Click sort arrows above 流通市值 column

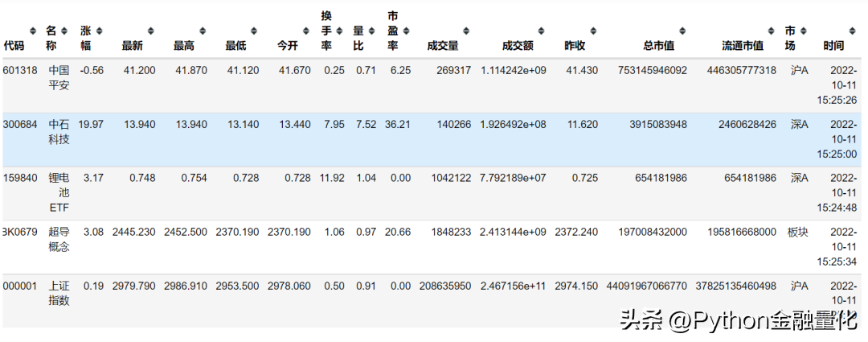[772, 31]
